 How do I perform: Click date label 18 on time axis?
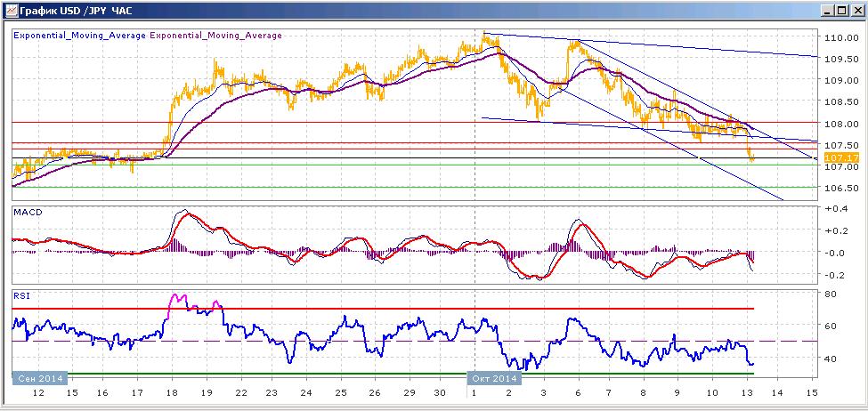[172, 392]
